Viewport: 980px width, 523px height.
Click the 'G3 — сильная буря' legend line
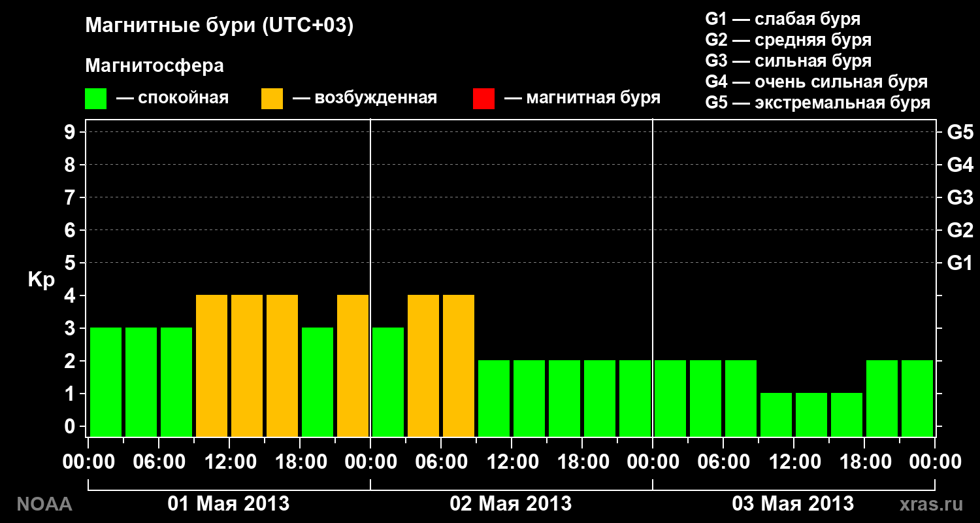coord(789,61)
